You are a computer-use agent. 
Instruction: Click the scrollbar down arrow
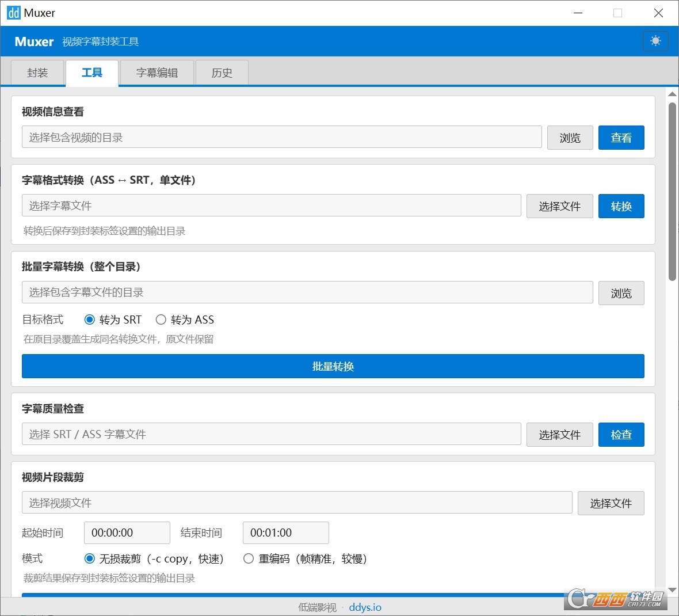(x=672, y=590)
